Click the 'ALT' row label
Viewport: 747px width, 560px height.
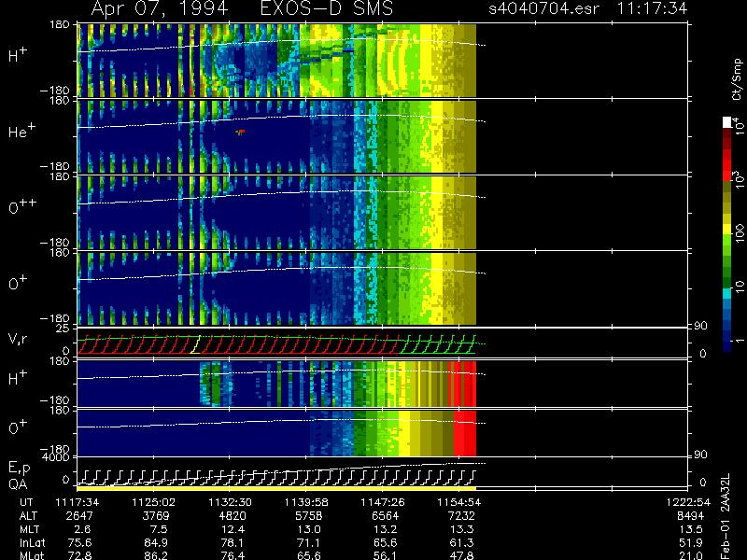pos(28,516)
